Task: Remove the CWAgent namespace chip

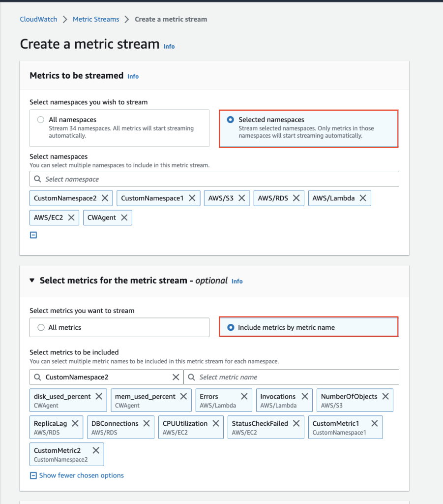Action: click(x=123, y=217)
